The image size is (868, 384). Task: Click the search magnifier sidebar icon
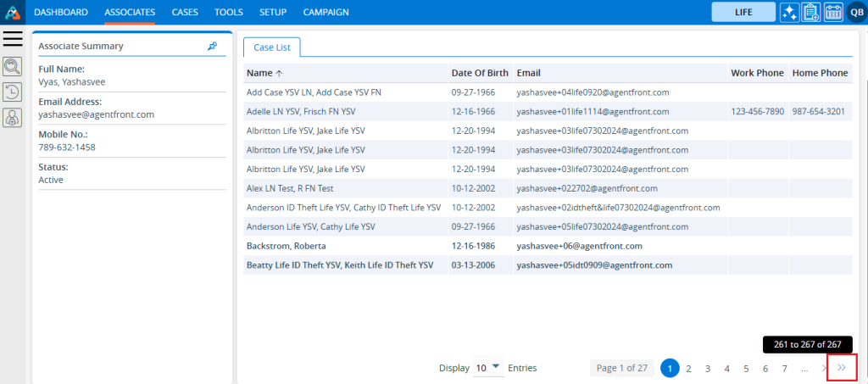point(13,67)
